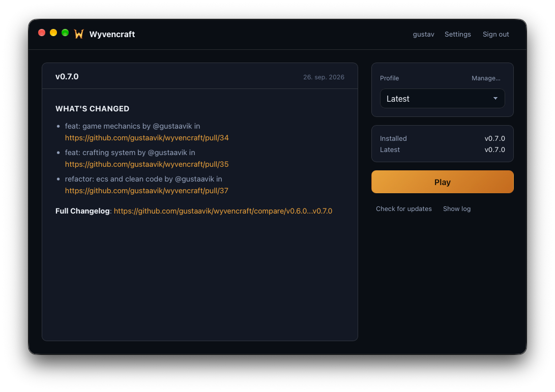The image size is (555, 392).
Task: Click the WHAT'S CHANGED heading
Action: (x=93, y=109)
